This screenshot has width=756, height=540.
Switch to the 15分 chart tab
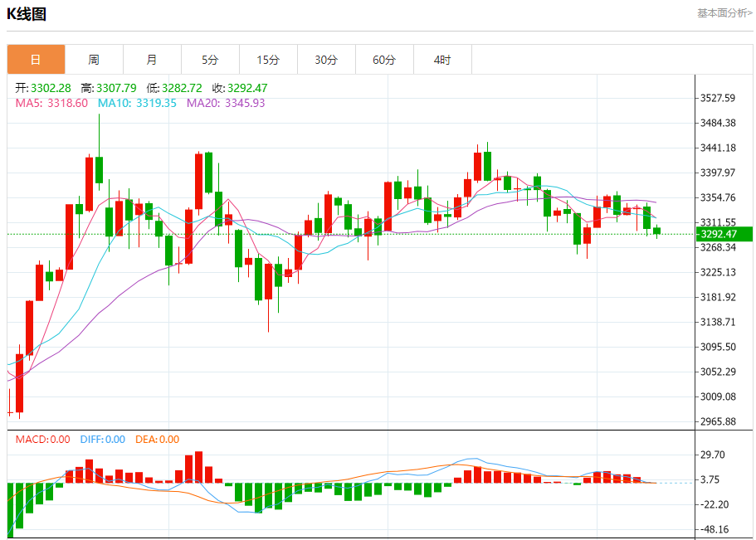click(x=268, y=60)
